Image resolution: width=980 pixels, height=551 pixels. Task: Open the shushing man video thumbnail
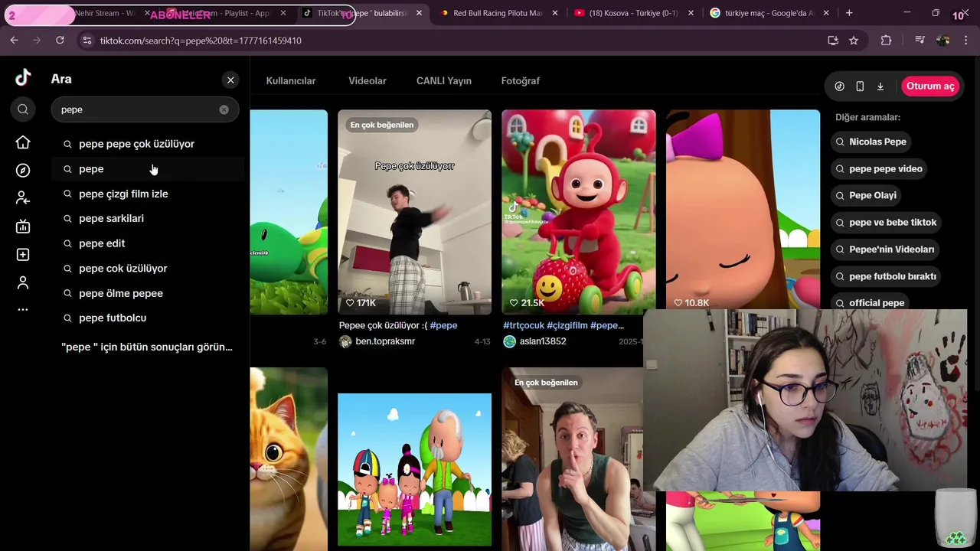coord(572,459)
